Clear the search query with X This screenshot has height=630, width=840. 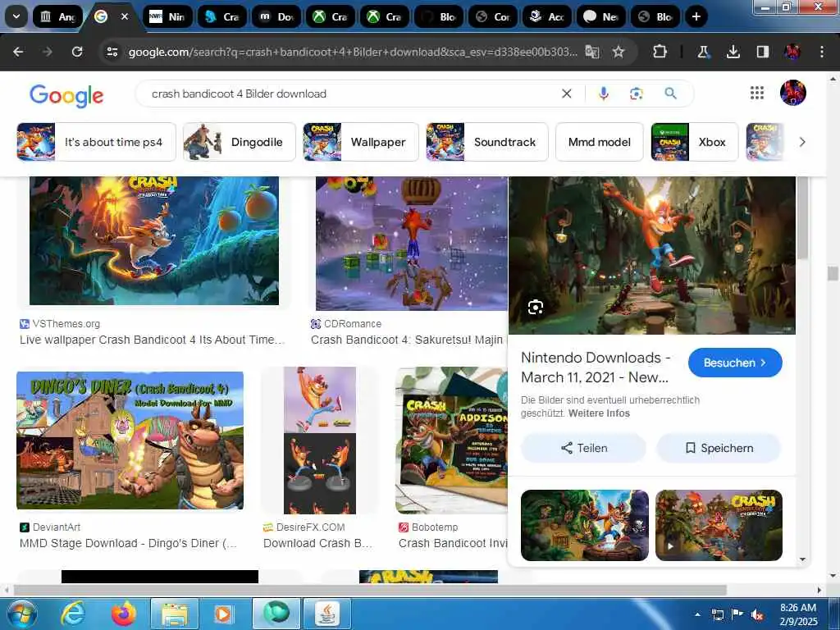(566, 94)
